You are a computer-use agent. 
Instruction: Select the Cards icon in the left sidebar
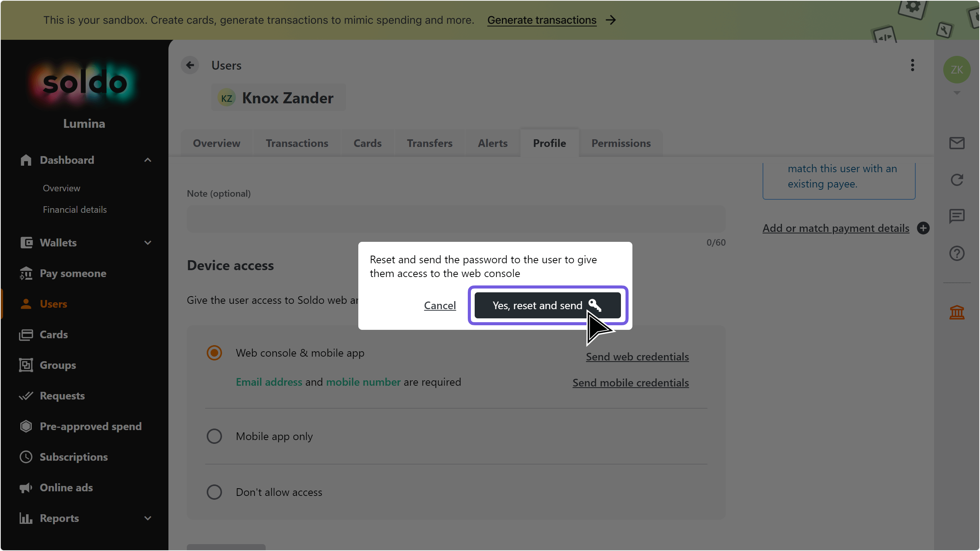[x=26, y=334]
